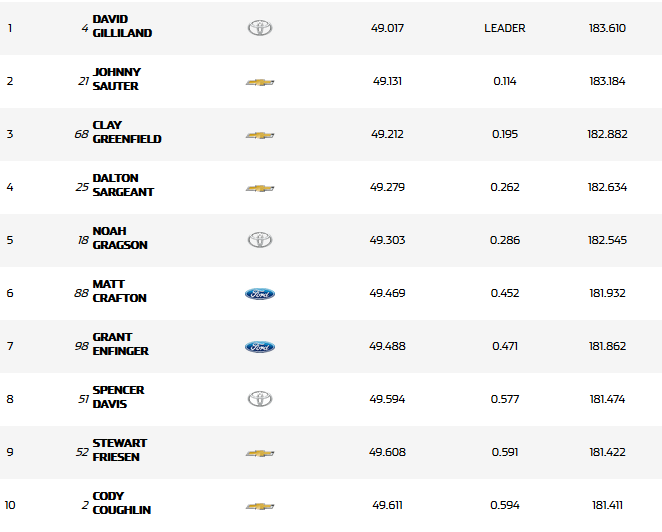The image size is (662, 532).
Task: Click Clay Greenfield's Chevrolet manufacturer logo
Action: click(260, 135)
